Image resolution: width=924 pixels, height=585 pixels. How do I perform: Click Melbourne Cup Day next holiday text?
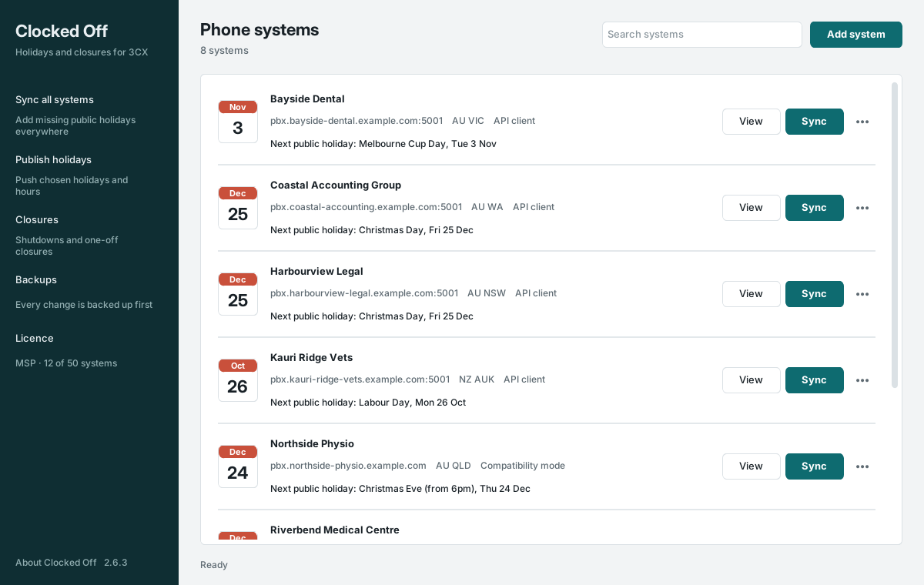(383, 144)
